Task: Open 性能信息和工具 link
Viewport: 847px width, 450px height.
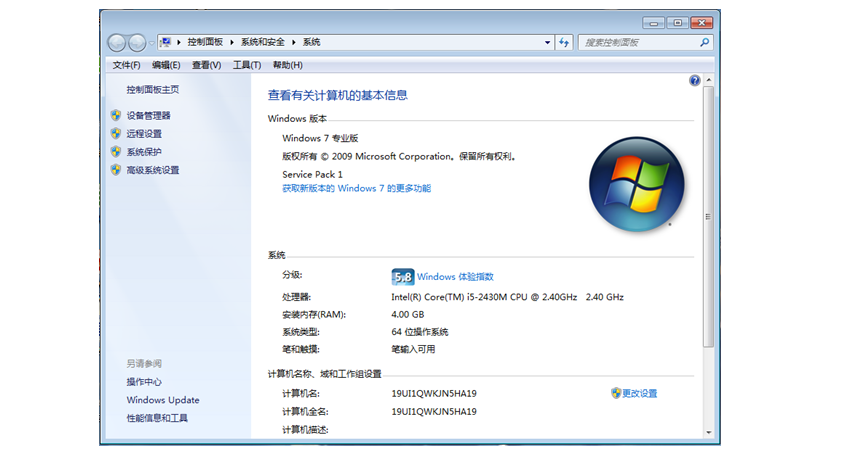Action: pyautogui.click(x=157, y=418)
